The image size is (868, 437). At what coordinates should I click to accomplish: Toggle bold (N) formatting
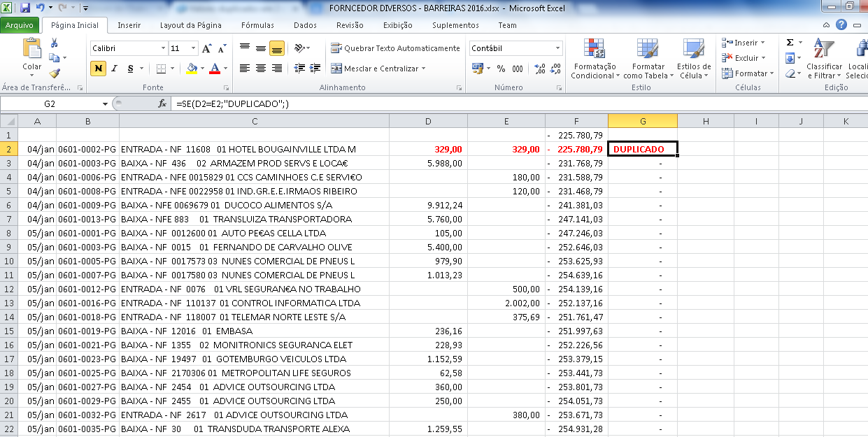pyautogui.click(x=98, y=69)
